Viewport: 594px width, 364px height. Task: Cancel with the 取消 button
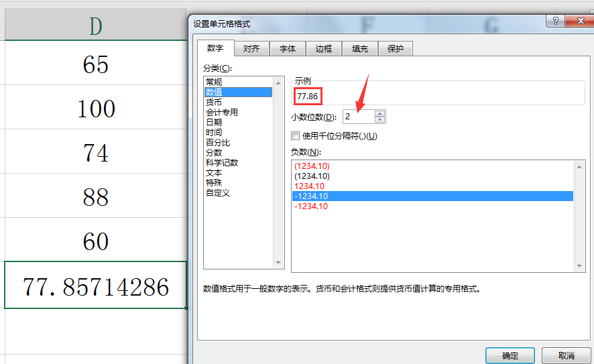[567, 356]
